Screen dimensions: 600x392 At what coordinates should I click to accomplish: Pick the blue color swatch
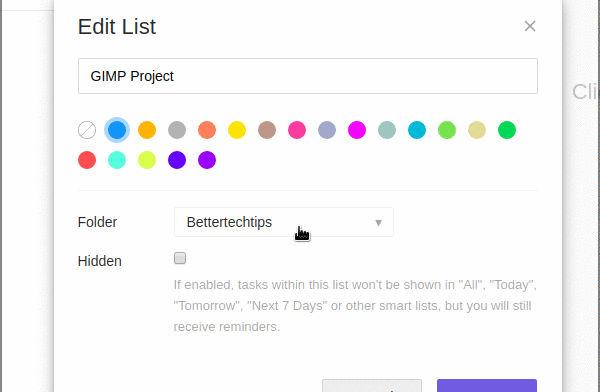click(117, 130)
